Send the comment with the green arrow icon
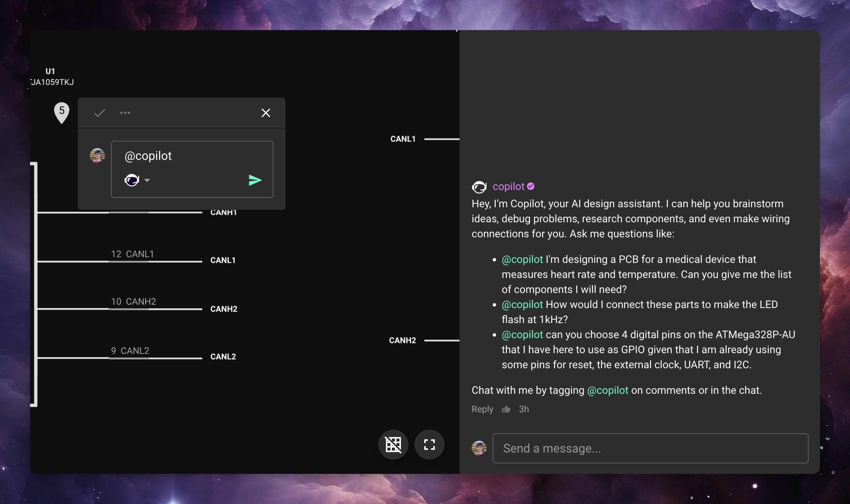 click(x=255, y=180)
